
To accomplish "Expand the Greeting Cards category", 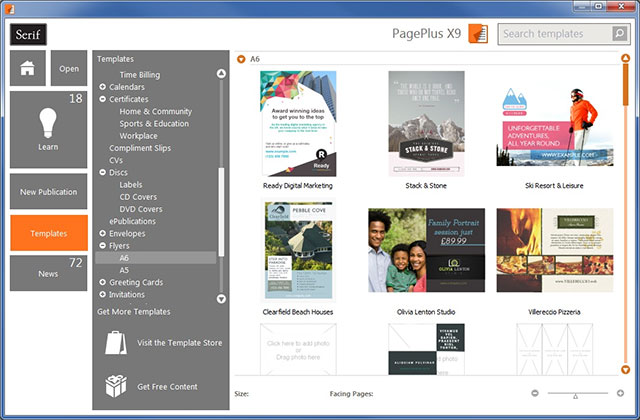I will 103,282.
